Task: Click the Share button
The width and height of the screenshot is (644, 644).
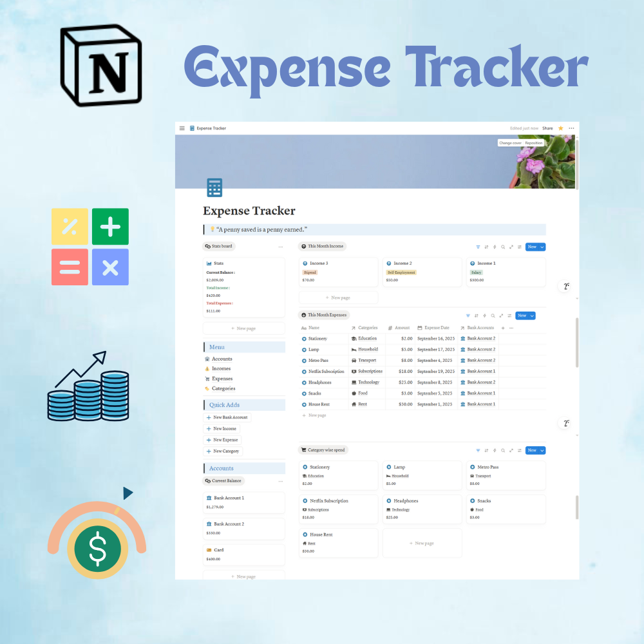Action: pos(547,128)
